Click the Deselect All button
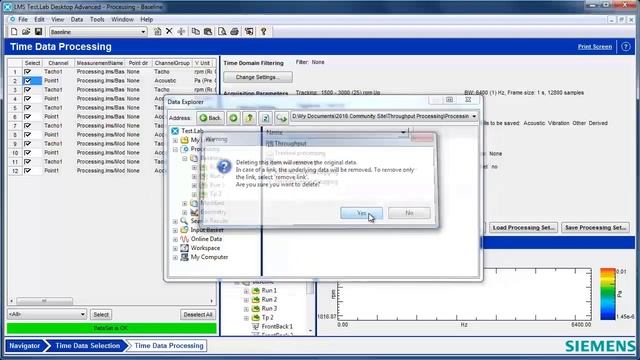The width and height of the screenshot is (640, 360). point(198,314)
